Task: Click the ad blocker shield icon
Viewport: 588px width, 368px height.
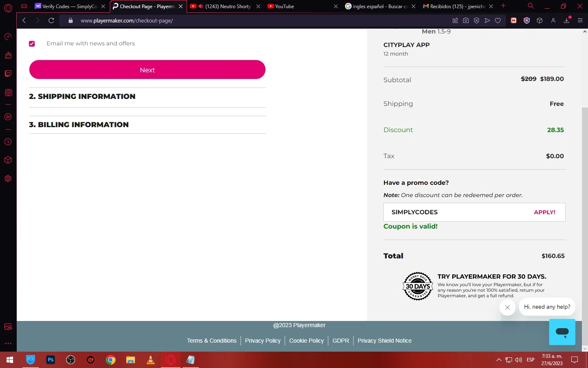Action: click(x=477, y=20)
